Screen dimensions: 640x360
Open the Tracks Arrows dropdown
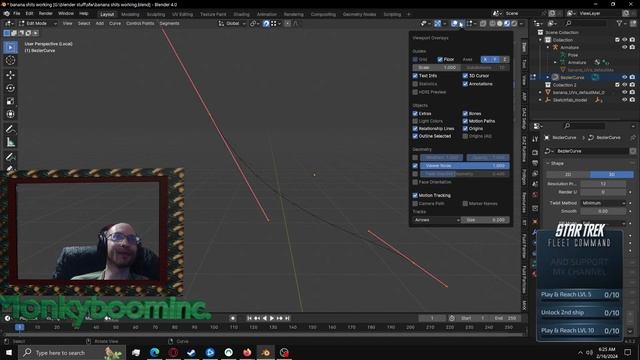click(x=436, y=220)
